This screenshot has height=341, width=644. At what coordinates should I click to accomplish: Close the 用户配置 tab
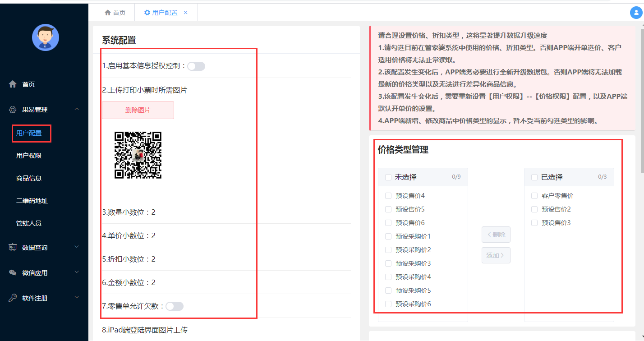coord(185,13)
